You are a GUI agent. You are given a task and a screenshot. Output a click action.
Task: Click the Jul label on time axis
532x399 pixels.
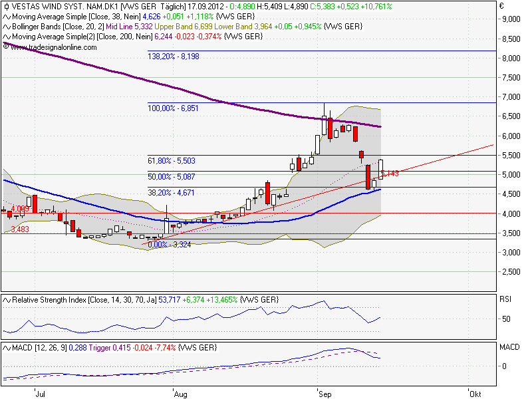click(x=41, y=394)
